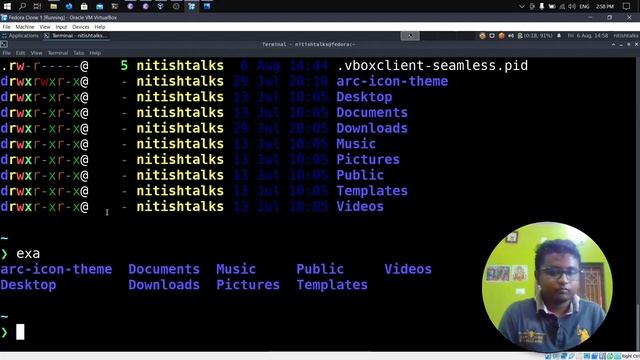Screen dimensions: 640x360
Task: Open the Photos app taskbar icon
Action: click(207, 6)
